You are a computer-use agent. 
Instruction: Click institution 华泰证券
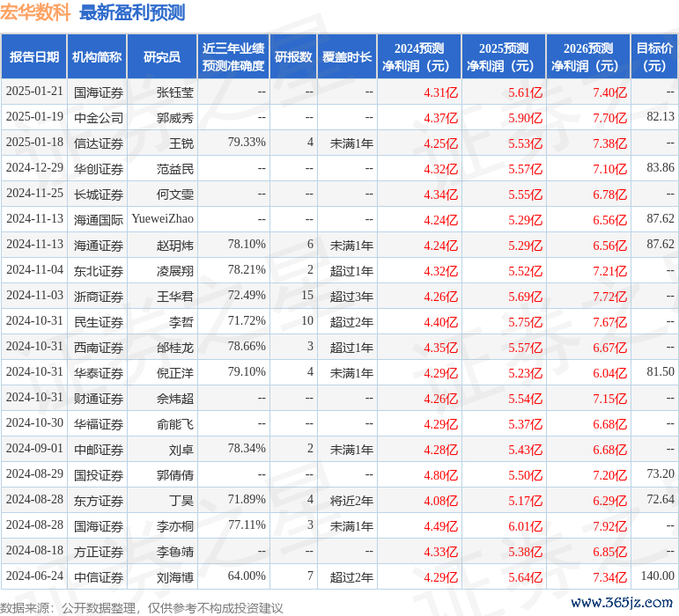tap(99, 373)
